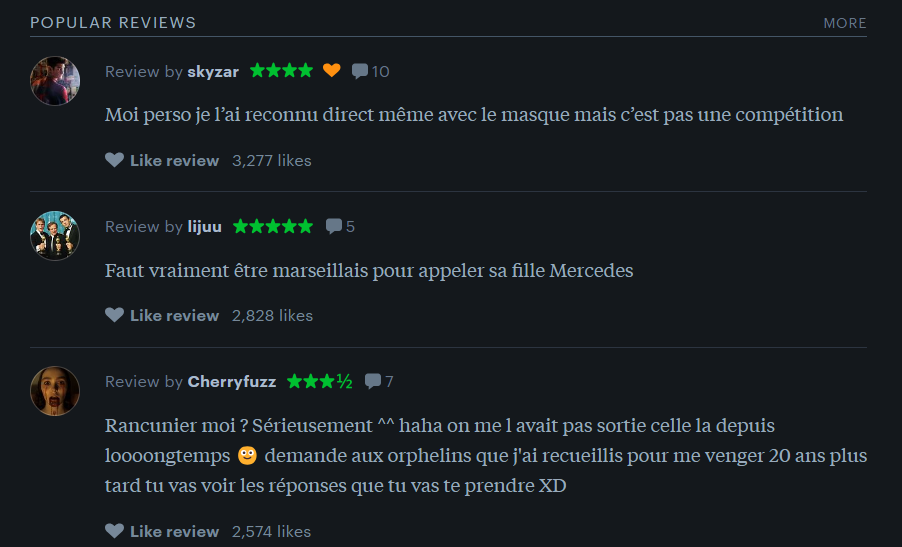Click the heart icon to like Cherryfuzz's review
Viewport: 902px width, 547px height.
click(114, 531)
